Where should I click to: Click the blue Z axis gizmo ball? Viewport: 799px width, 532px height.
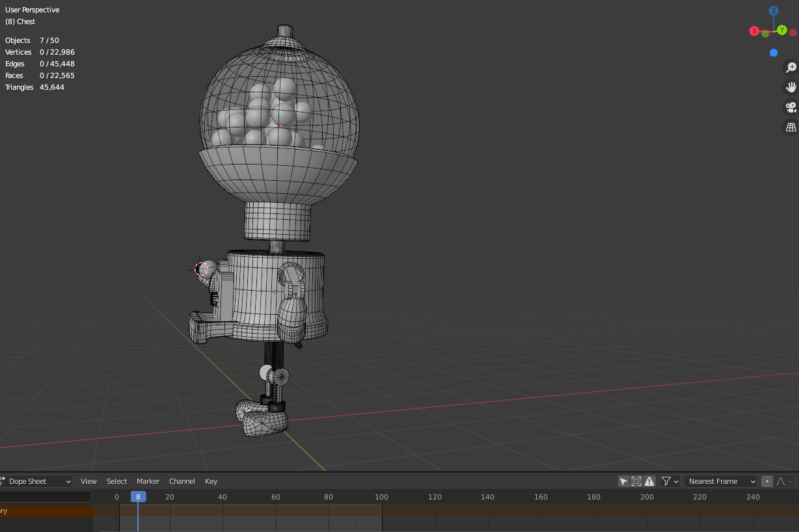pyautogui.click(x=774, y=11)
